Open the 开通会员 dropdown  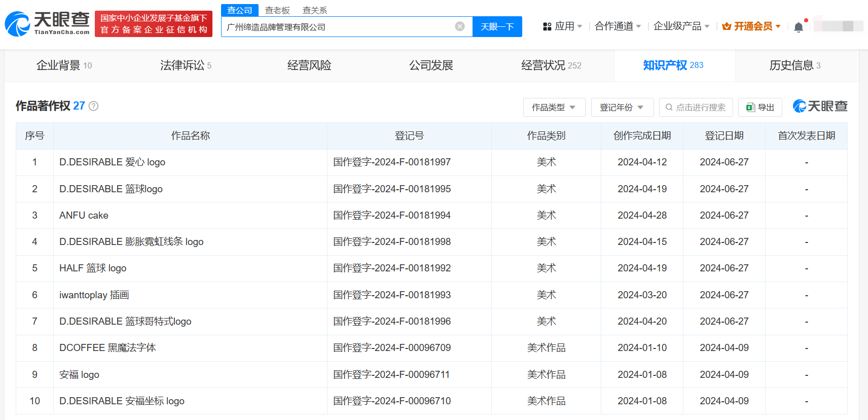(751, 26)
